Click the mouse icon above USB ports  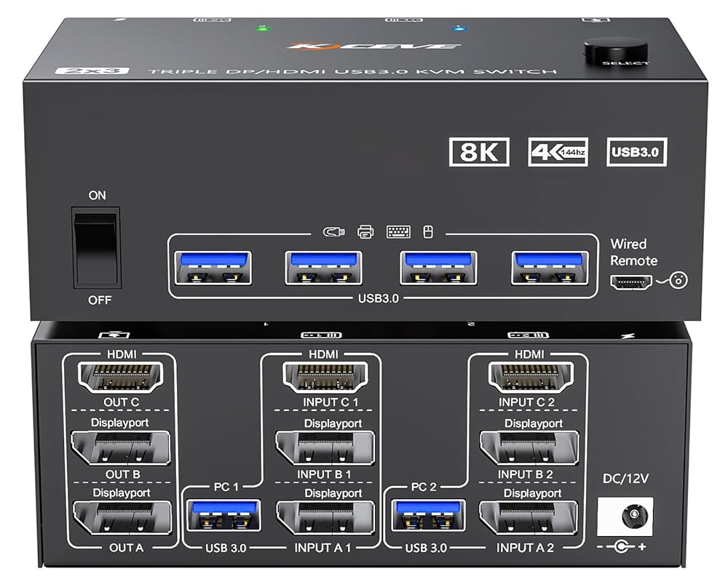429,231
